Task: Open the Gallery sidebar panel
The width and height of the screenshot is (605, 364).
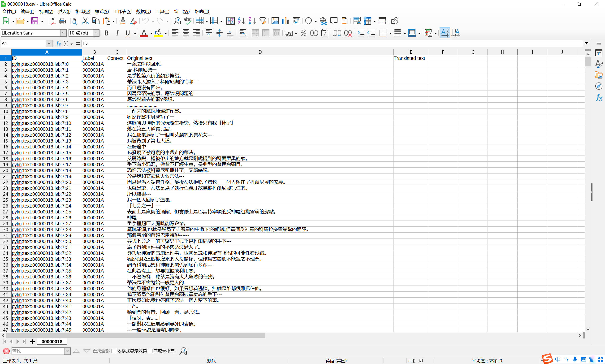Action: (599, 75)
